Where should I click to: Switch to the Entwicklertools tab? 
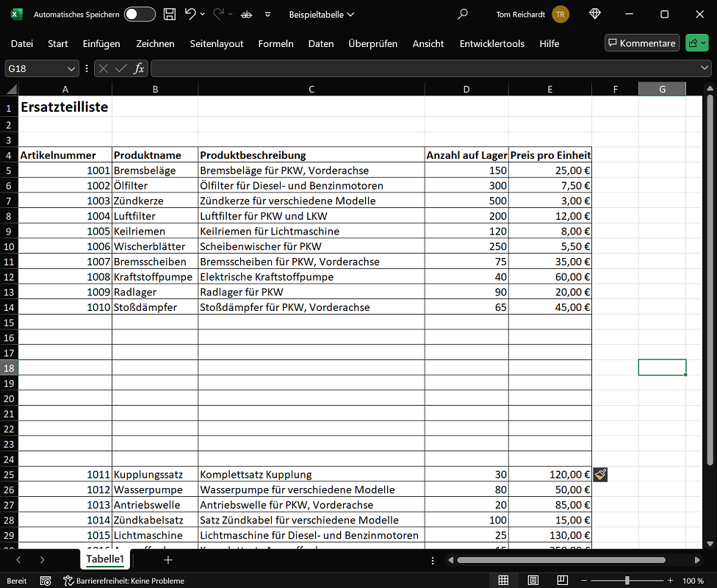492,43
